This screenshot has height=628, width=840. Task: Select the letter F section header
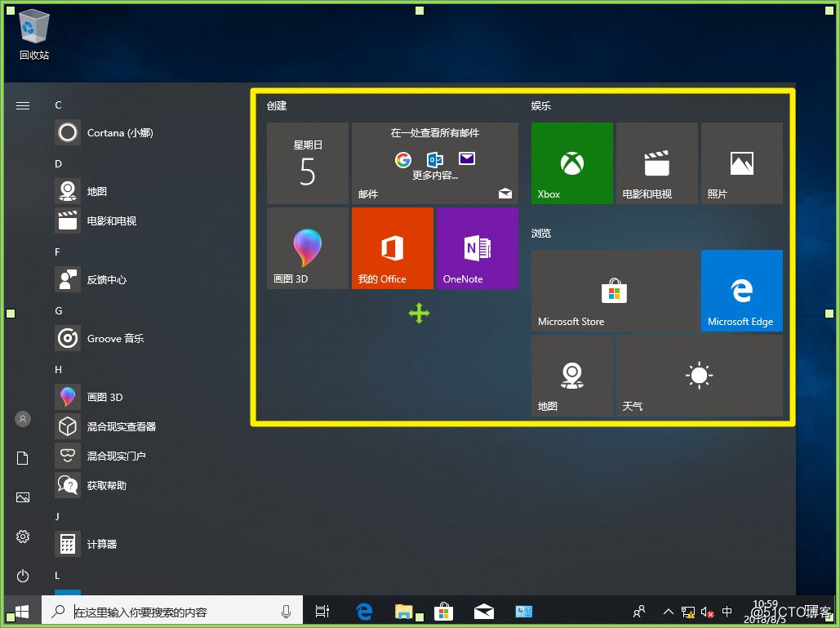point(57,252)
